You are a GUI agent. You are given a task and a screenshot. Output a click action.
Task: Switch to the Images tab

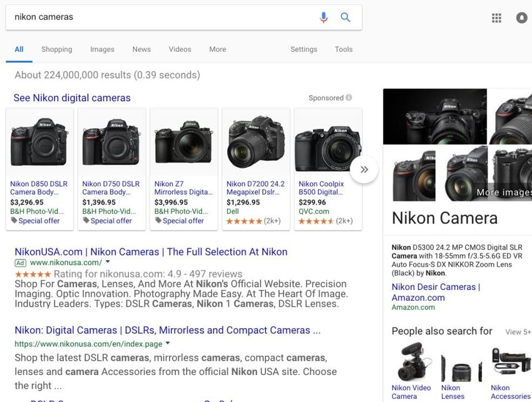point(102,49)
